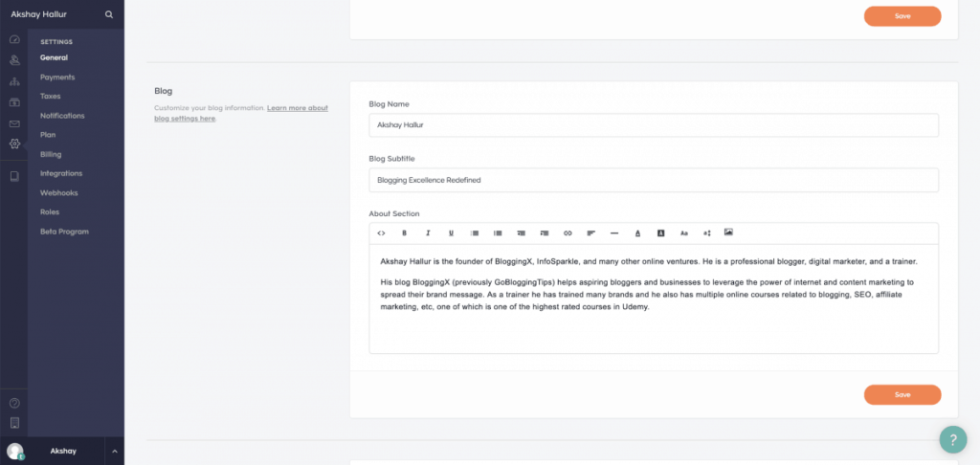Expand the Akshay user menu chevron
Viewport: 980px width, 465px height.
(x=115, y=452)
